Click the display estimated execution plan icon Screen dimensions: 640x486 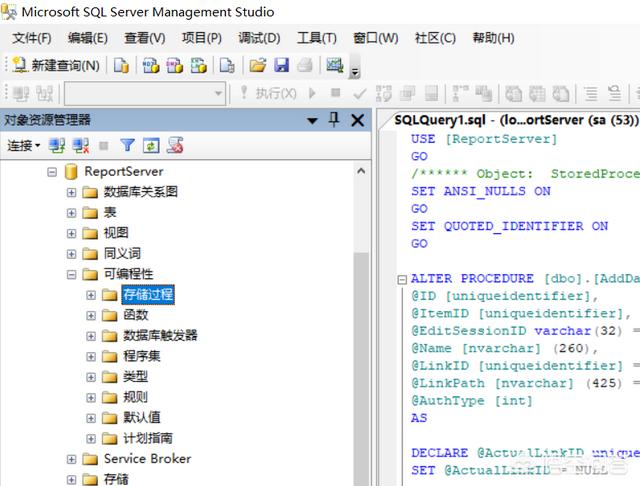coord(383,93)
